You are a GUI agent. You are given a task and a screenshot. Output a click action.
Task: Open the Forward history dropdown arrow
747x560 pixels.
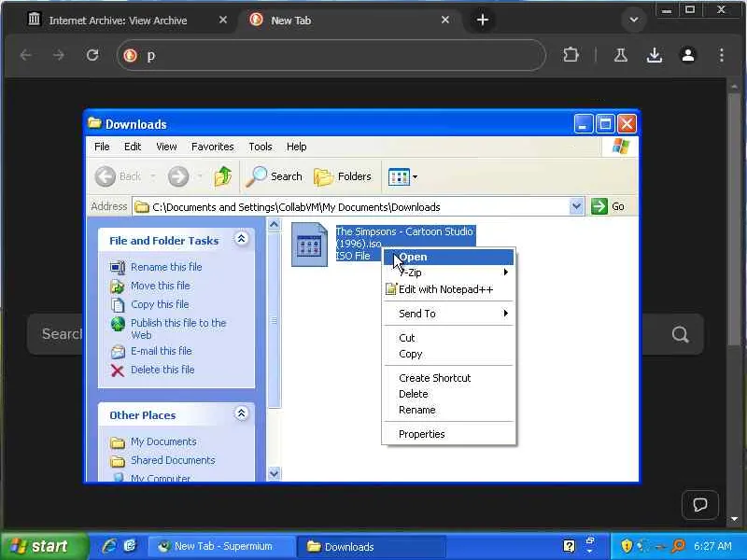click(200, 176)
